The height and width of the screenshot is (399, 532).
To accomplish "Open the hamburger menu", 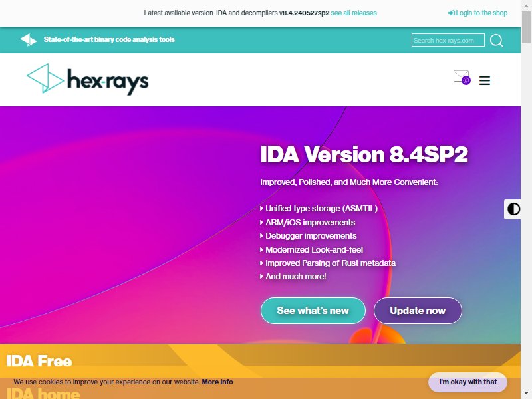I will click(485, 80).
